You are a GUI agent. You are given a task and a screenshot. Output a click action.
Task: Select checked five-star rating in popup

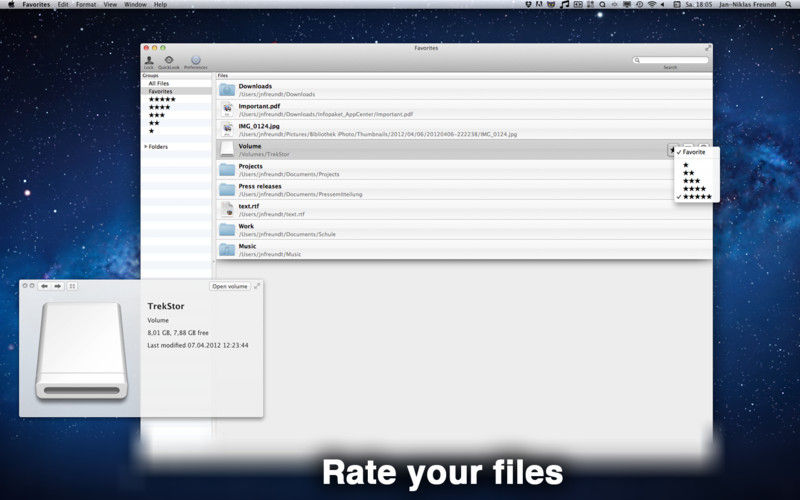coord(697,197)
